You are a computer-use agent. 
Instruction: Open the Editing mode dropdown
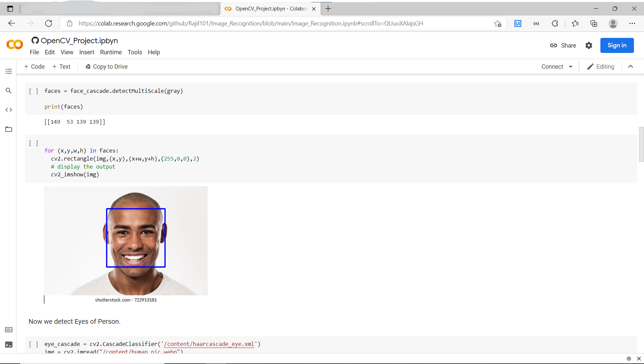pos(601,67)
